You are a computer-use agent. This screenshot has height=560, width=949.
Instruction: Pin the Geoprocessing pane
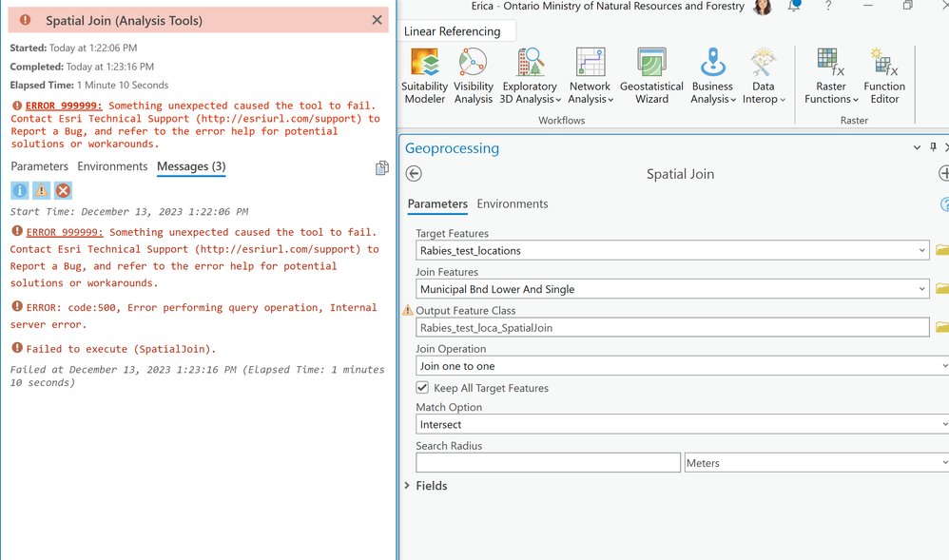[933, 147]
